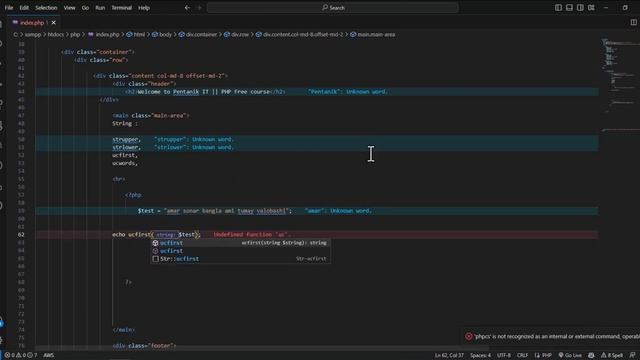This screenshot has width=640, height=360.
Task: Open the Selection menu
Action: pos(46,8)
